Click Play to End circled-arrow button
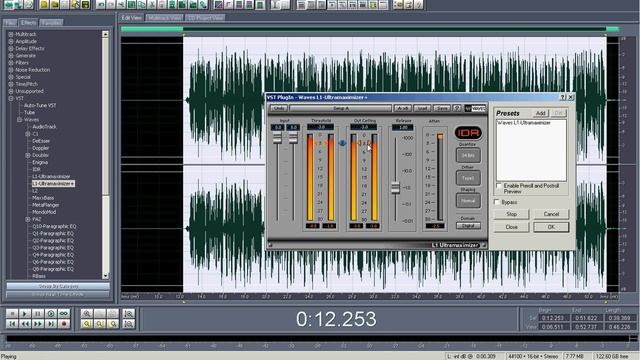This screenshot has height=360, width=640. click(x=51, y=313)
